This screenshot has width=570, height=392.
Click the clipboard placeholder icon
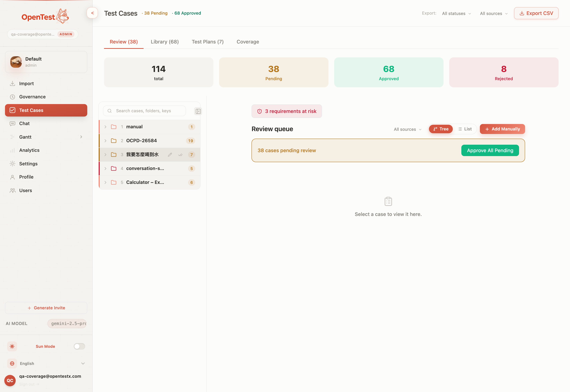(388, 201)
